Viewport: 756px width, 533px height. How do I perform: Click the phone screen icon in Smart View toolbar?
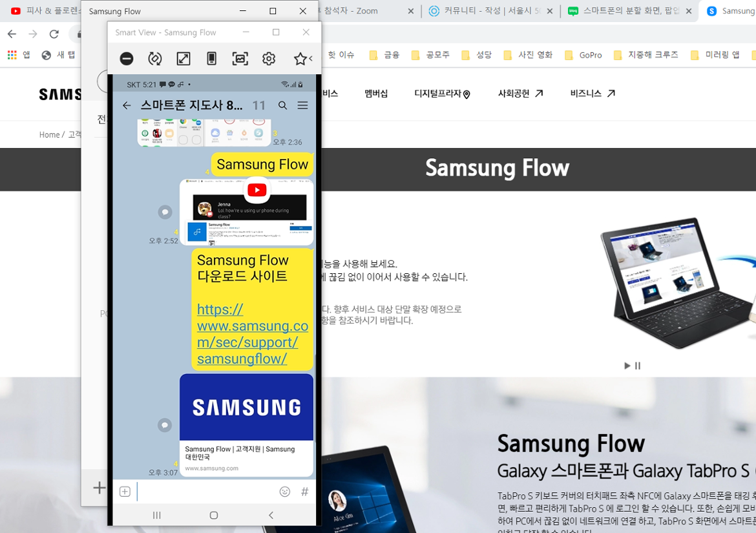click(211, 59)
